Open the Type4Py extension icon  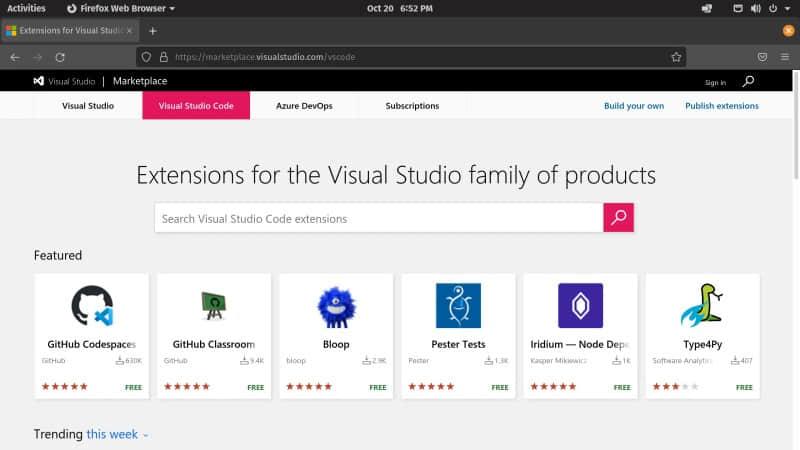pyautogui.click(x=702, y=306)
